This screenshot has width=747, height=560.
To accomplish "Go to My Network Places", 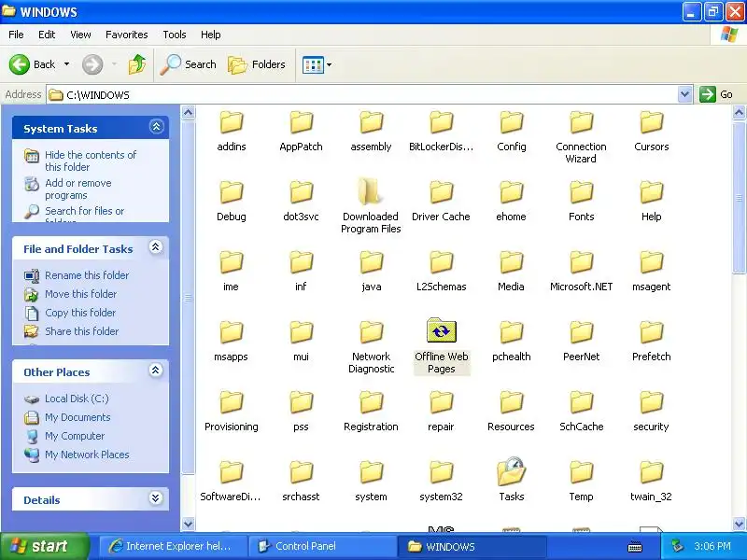I will 87,455.
